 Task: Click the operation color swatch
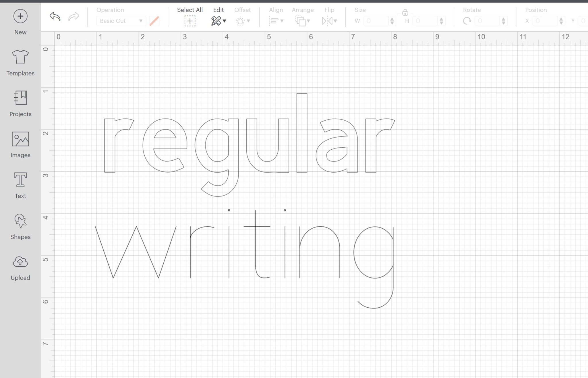pyautogui.click(x=154, y=21)
